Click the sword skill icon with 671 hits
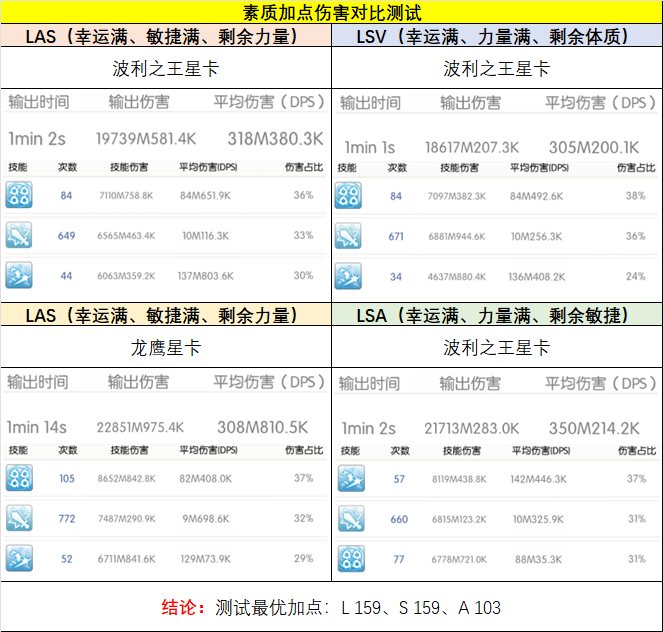The width and height of the screenshot is (663, 632). pos(351,236)
